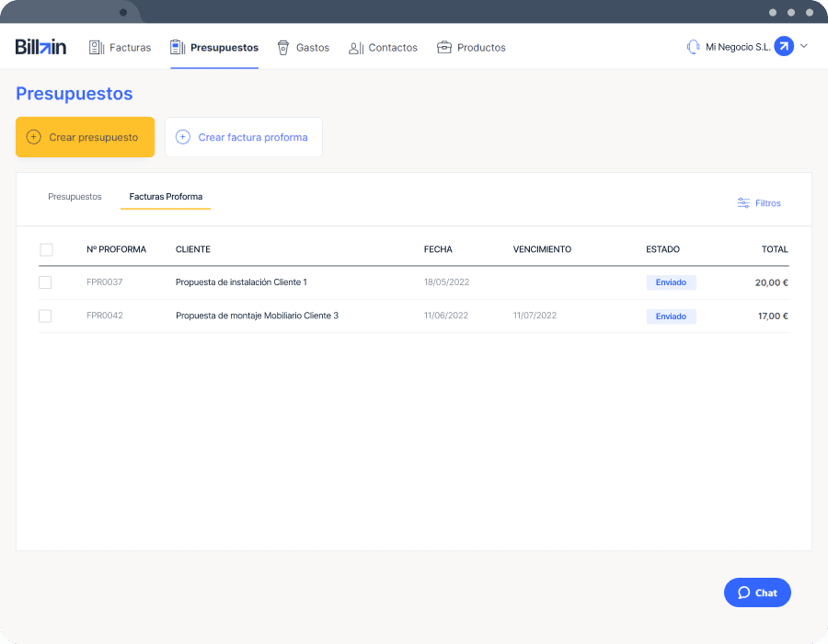The height and width of the screenshot is (644, 828).
Task: Click the ESTADO column header
Action: click(x=662, y=249)
